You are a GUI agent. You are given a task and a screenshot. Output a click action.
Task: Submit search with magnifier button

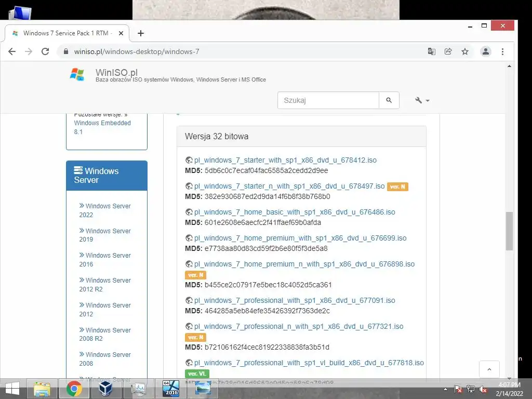click(x=389, y=100)
